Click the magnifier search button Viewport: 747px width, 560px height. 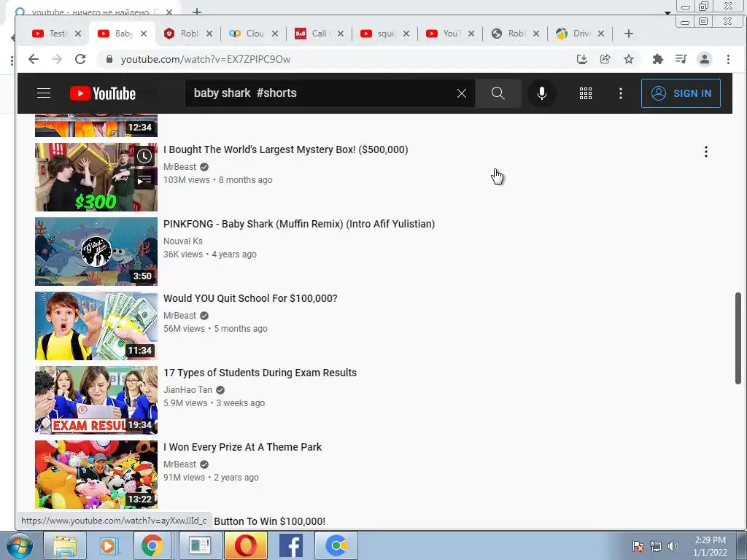click(498, 93)
